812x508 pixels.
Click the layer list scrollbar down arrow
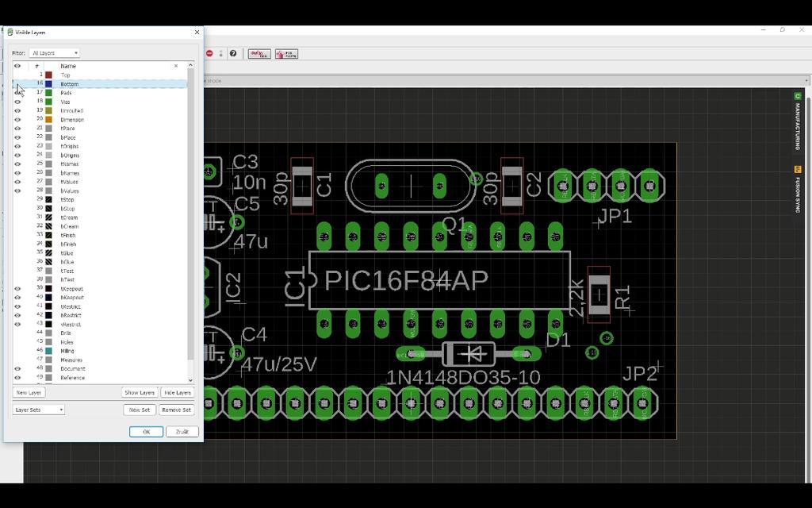pyautogui.click(x=190, y=380)
